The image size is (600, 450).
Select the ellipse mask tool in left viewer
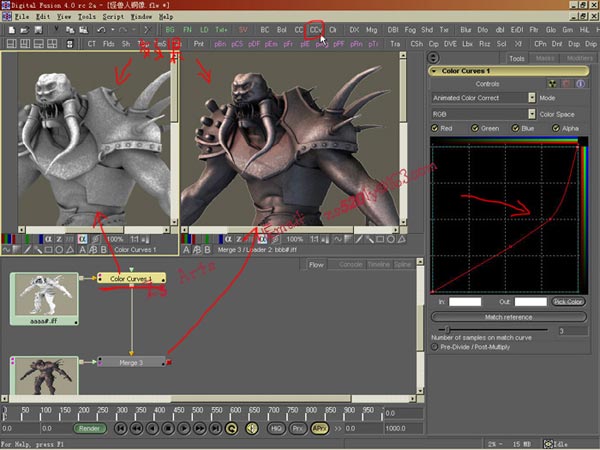(59, 250)
